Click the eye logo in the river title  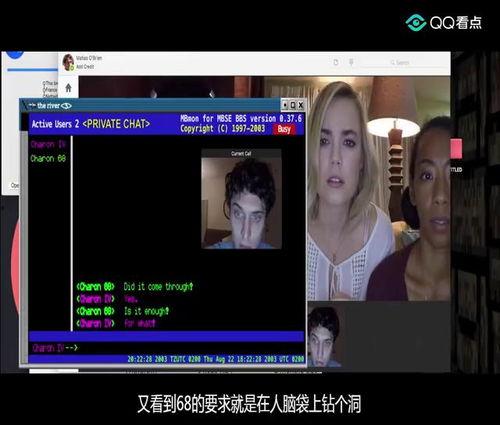tap(66, 106)
